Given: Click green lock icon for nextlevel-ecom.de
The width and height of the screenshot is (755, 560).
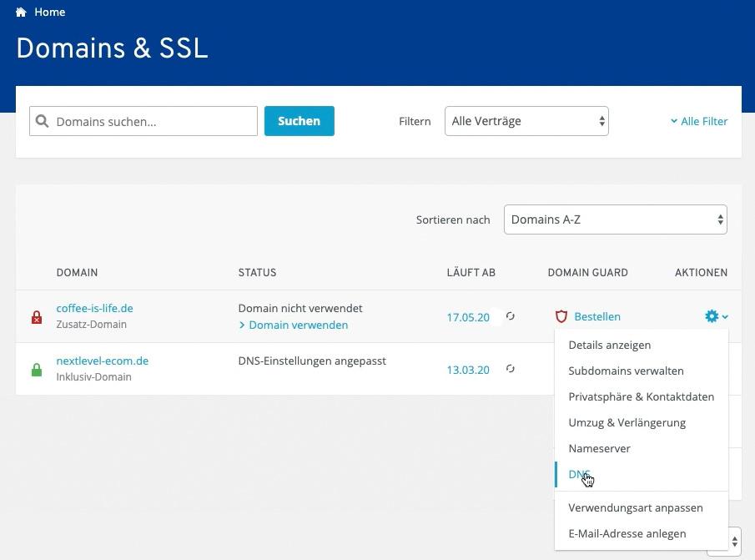Looking at the screenshot, I should [37, 370].
